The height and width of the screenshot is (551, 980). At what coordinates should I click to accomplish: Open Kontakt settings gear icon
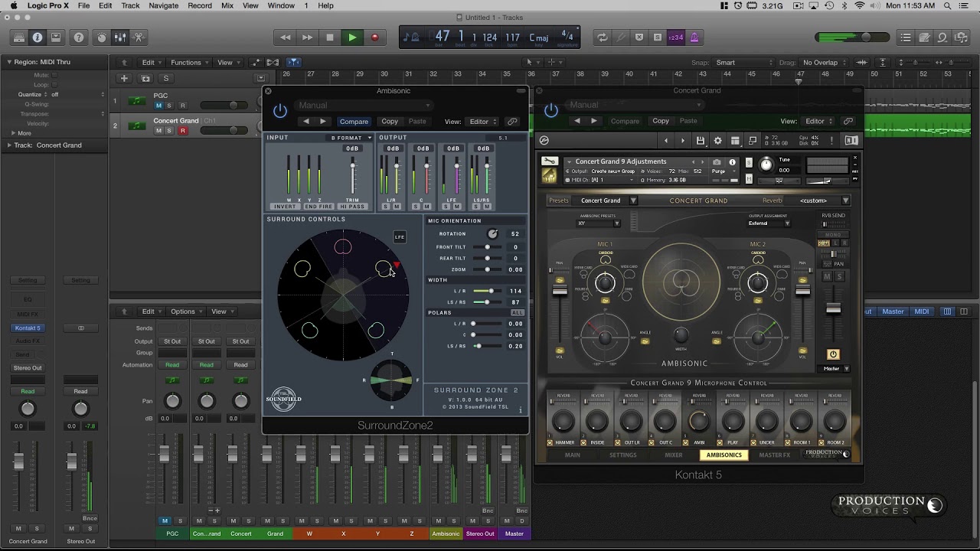point(717,141)
